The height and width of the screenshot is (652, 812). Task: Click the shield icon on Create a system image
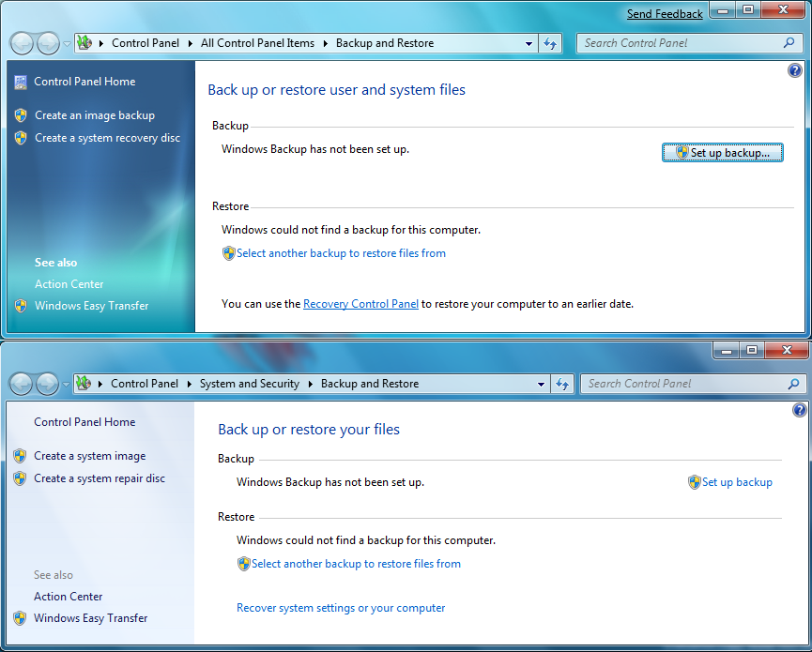click(21, 456)
